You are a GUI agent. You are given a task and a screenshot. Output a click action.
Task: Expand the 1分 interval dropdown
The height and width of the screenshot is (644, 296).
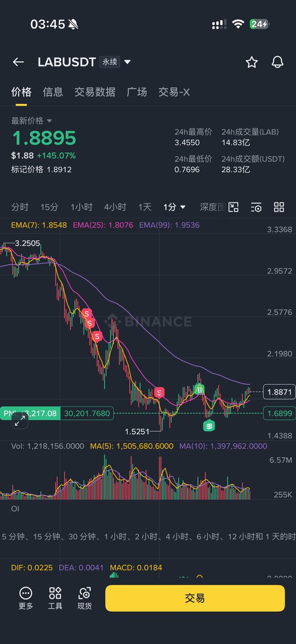point(175,207)
